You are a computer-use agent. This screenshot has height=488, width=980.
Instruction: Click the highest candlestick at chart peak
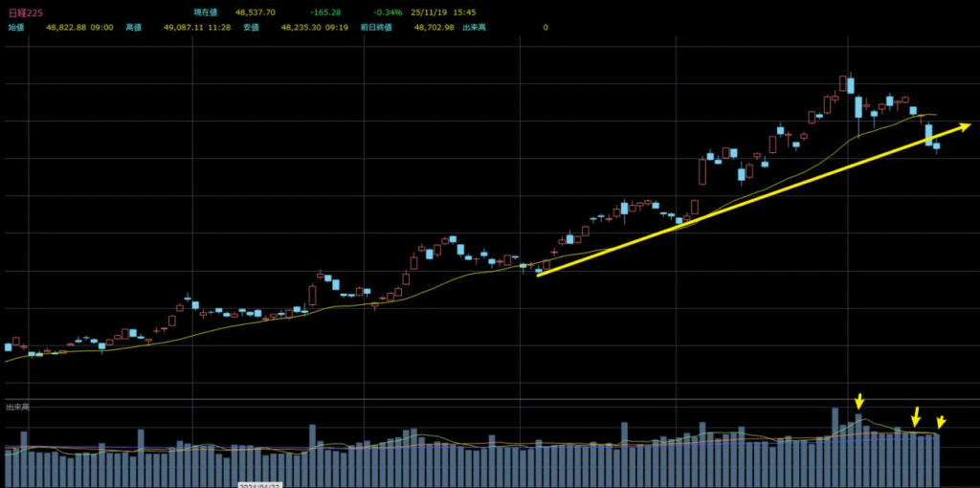click(849, 86)
